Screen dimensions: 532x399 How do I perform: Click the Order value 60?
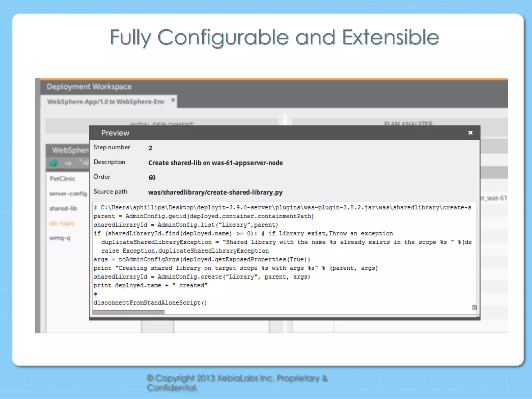[x=152, y=178]
